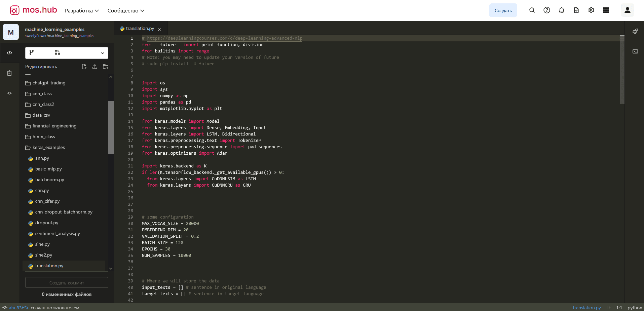Click the user profile avatar

[x=627, y=10]
